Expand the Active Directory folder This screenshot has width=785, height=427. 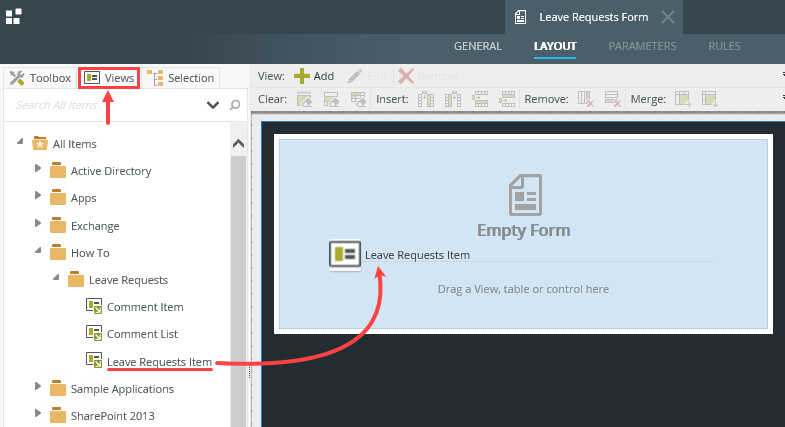(38, 170)
